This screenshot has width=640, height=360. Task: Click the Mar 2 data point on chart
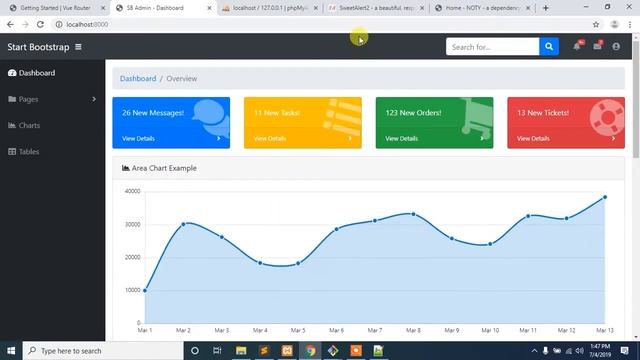point(183,224)
